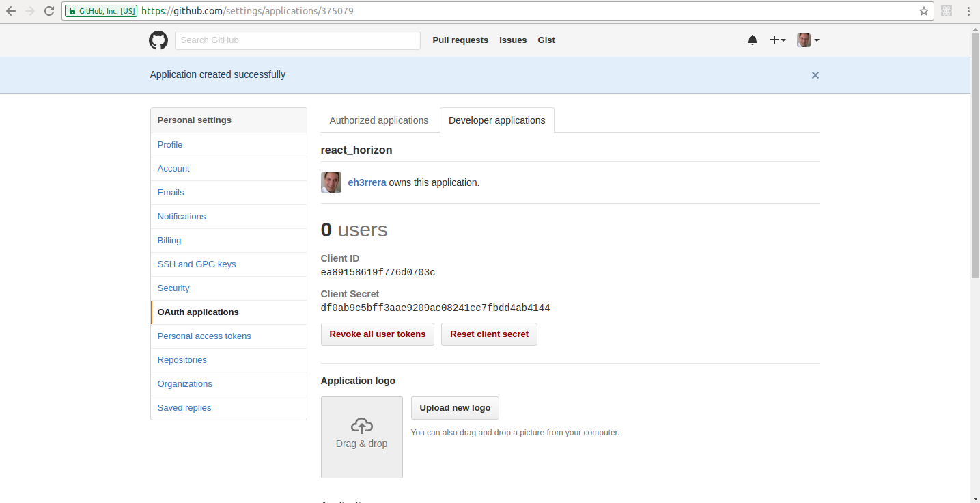The width and height of the screenshot is (980, 503).
Task: Click eh3rrera's owner avatar
Action: [x=331, y=182]
